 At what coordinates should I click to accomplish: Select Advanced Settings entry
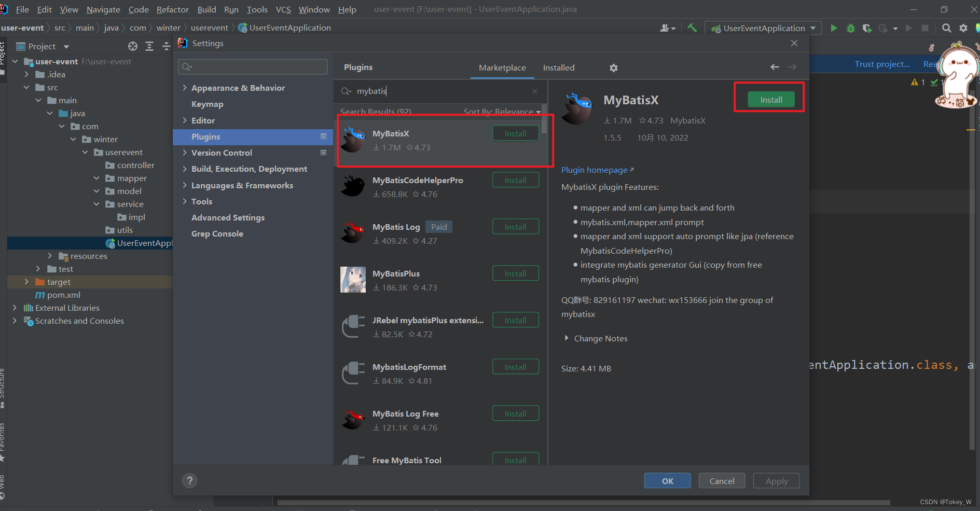pos(228,218)
